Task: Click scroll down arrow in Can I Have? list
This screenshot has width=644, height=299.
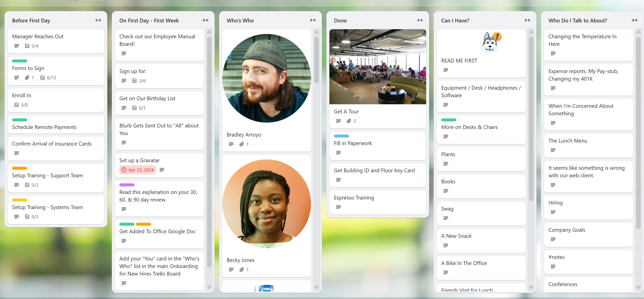Action: click(531, 287)
